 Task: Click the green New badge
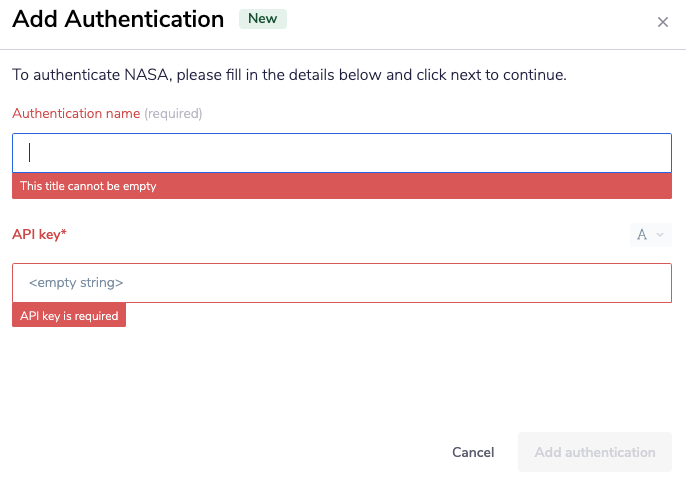[262, 19]
